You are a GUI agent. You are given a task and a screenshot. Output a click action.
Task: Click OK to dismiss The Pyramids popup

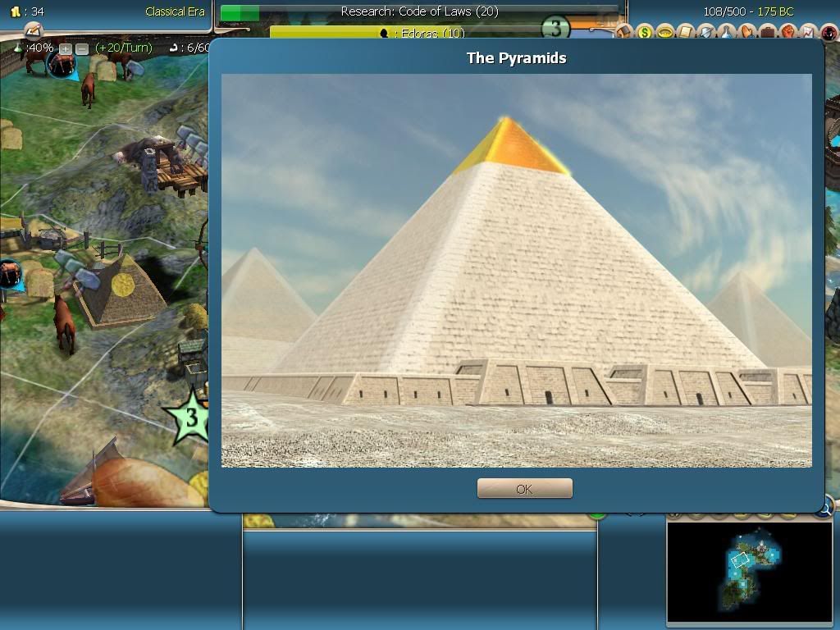[x=524, y=489]
